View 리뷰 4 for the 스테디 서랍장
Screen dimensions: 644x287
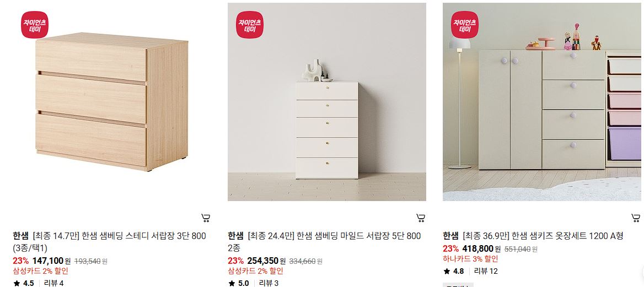click(x=54, y=283)
